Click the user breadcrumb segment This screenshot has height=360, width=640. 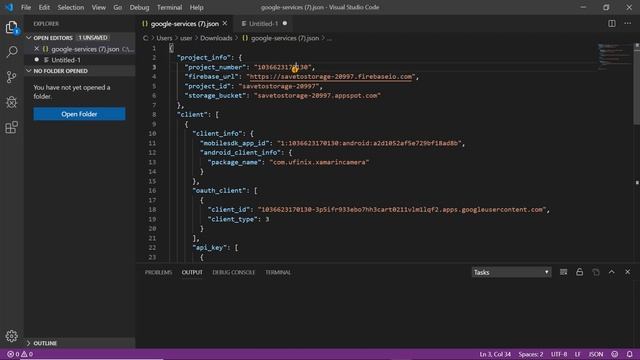pyautogui.click(x=186, y=38)
